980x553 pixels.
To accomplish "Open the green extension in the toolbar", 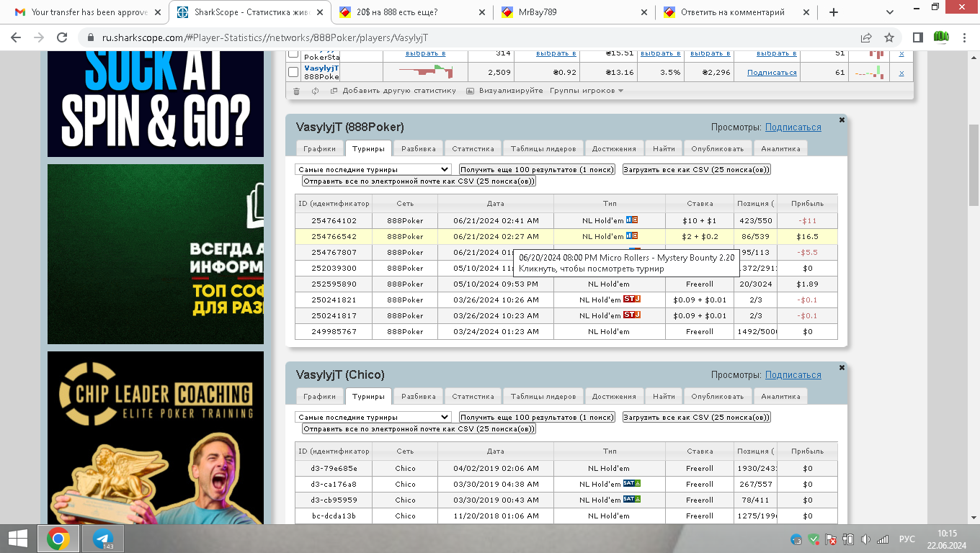I will pyautogui.click(x=941, y=37).
